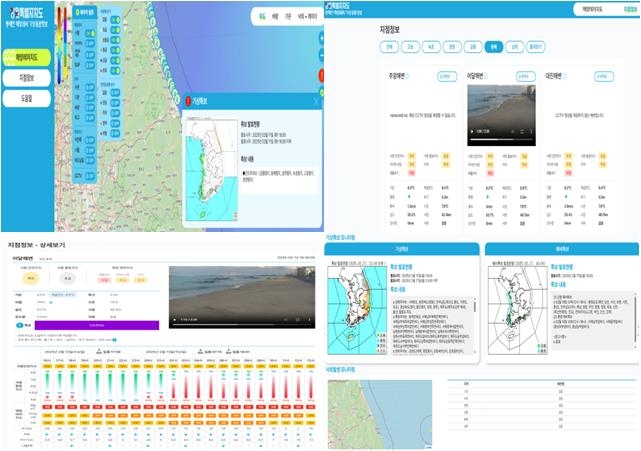Collapse the layer settings panel header
Image resolution: width=641 pixels, height=451 pixels.
pyautogui.click(x=84, y=12)
